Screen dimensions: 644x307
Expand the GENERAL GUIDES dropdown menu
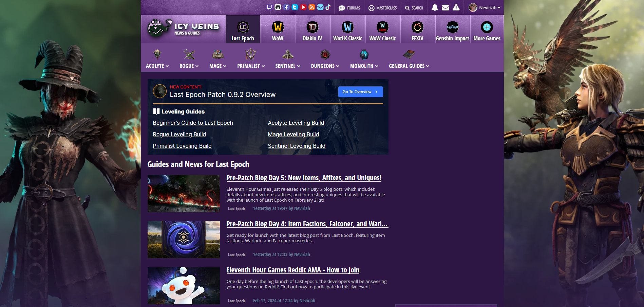(x=409, y=66)
